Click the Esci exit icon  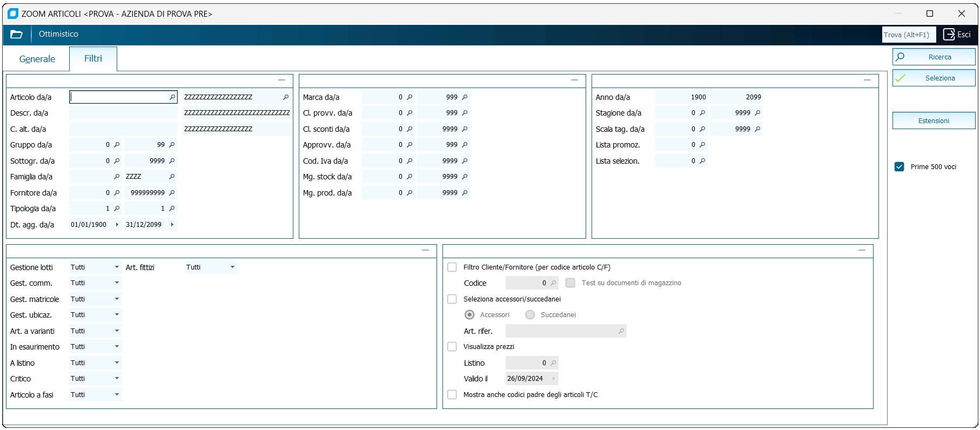point(949,35)
